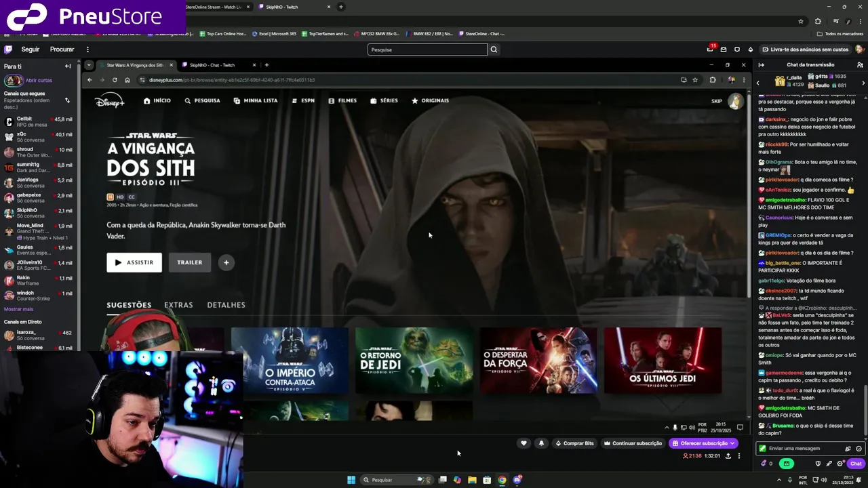Open the Séries section
Viewport: 868px width, 488px height.
pos(384,100)
